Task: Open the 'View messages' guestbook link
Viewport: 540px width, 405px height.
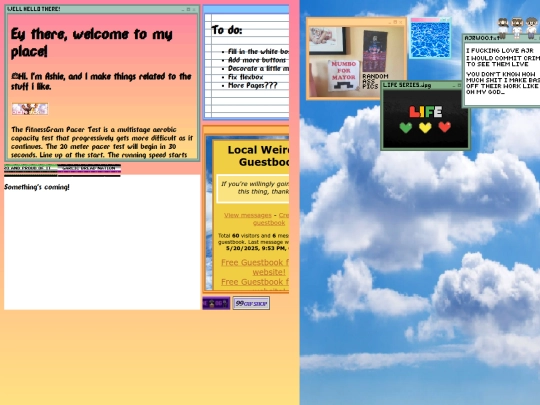Action: pyautogui.click(x=248, y=215)
